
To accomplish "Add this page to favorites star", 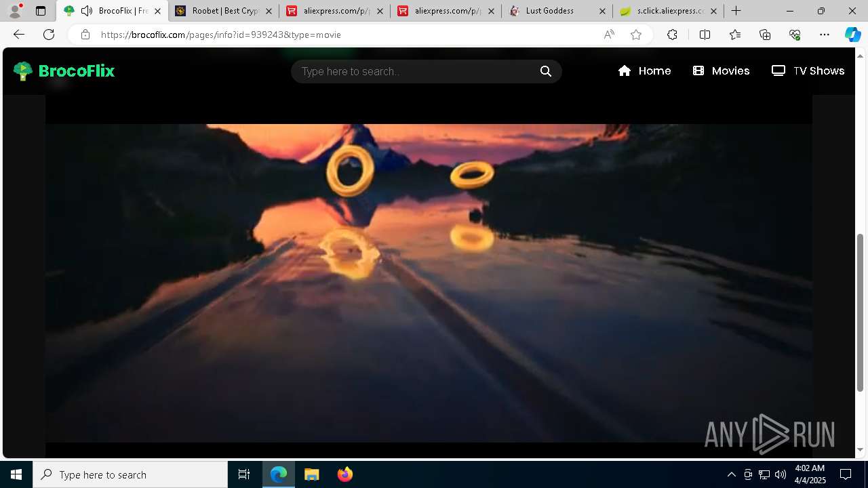I will click(x=636, y=35).
